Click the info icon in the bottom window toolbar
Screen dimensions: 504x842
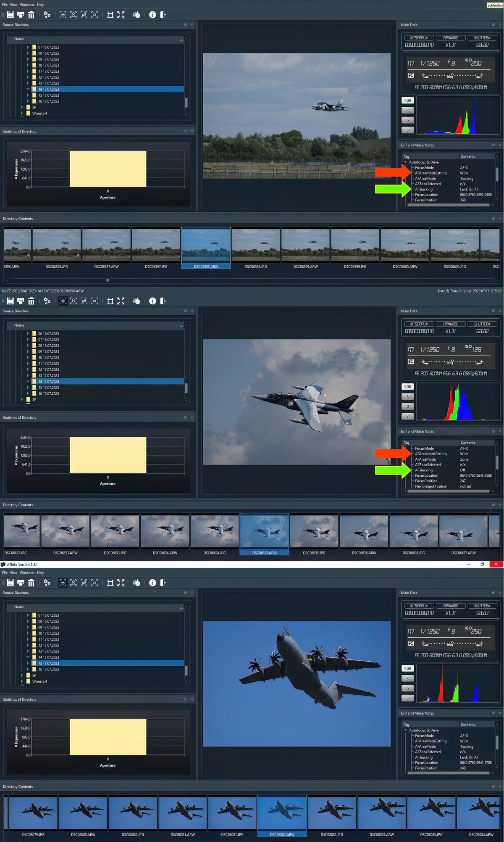pos(152,583)
